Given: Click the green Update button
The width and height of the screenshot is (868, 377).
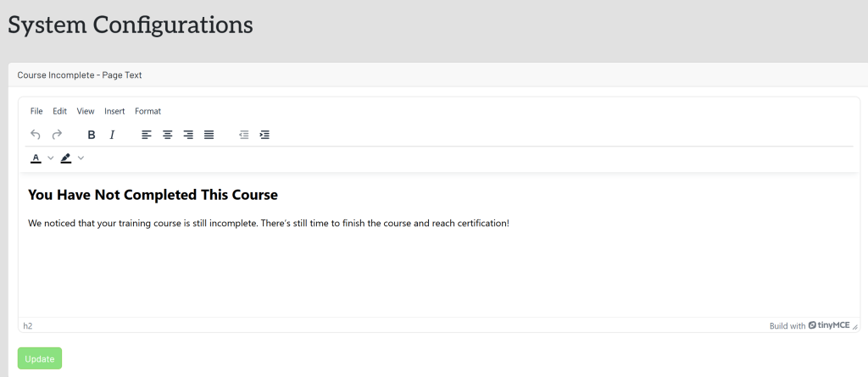Looking at the screenshot, I should pyautogui.click(x=40, y=358).
